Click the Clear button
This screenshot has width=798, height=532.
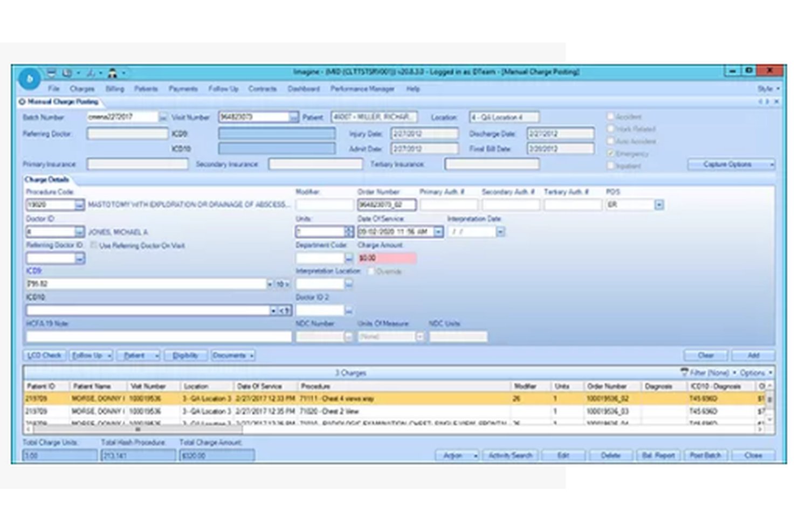click(706, 356)
